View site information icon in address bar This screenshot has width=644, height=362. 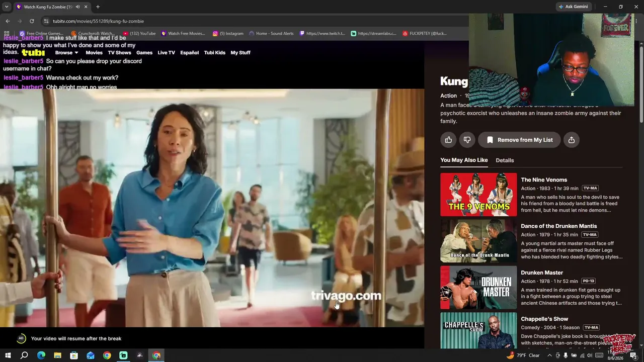[46, 21]
